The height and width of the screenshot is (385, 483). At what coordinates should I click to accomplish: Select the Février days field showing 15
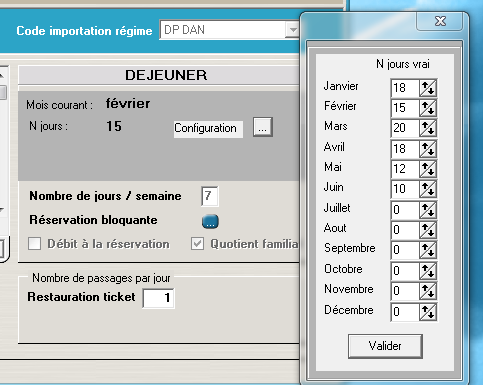tap(405, 108)
